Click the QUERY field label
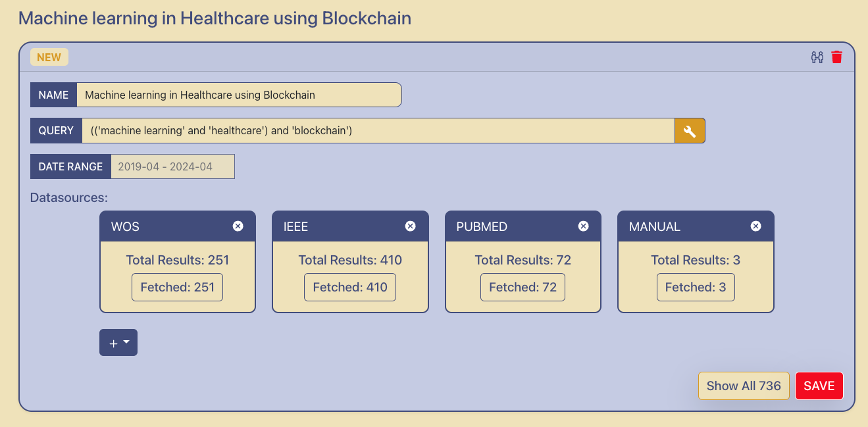The width and height of the screenshot is (868, 427). [56, 131]
